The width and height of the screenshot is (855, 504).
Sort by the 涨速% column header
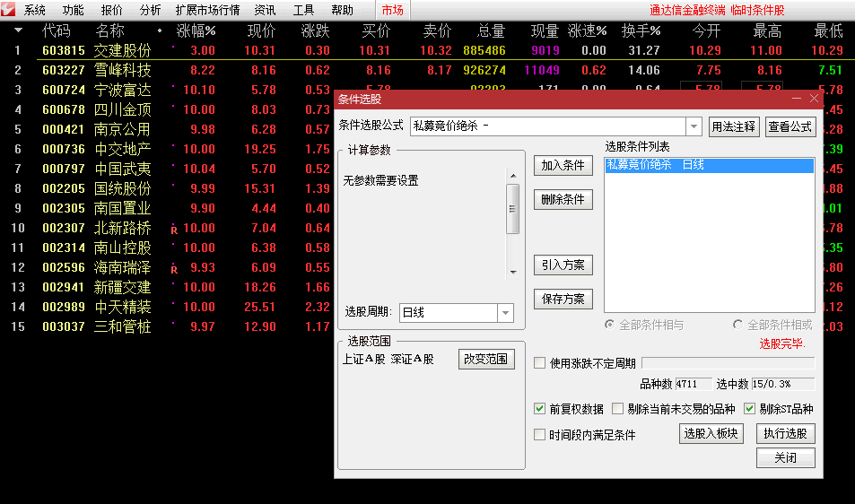[588, 31]
